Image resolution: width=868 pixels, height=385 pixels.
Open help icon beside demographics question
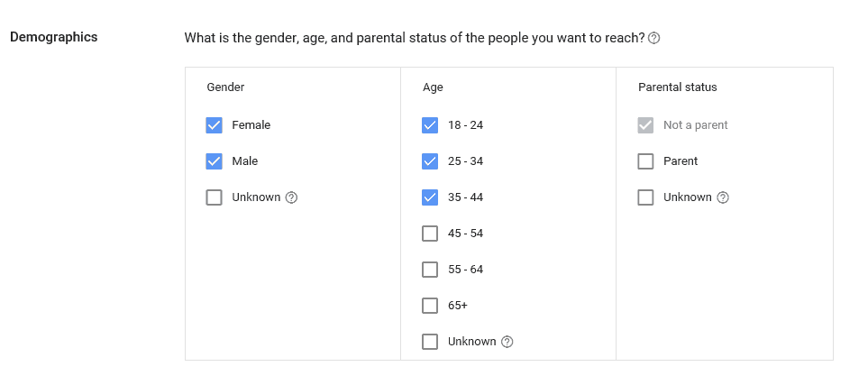(653, 38)
